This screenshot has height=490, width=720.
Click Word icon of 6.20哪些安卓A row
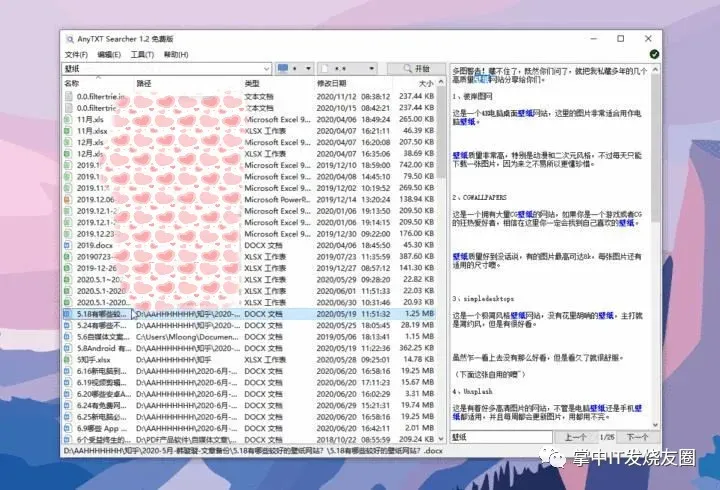[68, 394]
